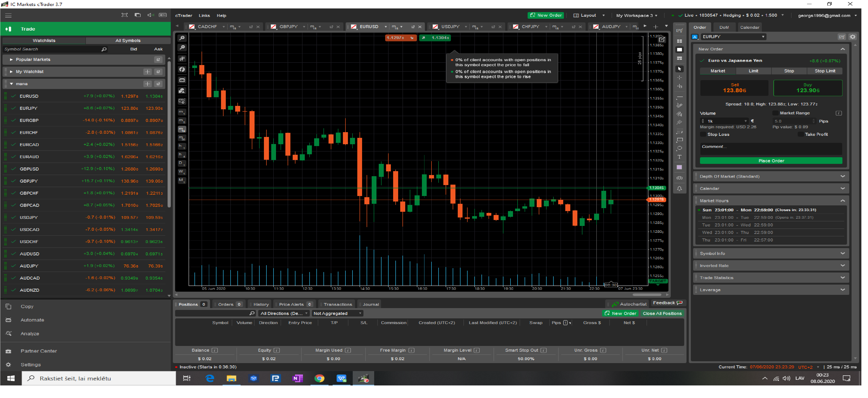
Task: Open the All Directions filter dropdown
Action: pos(284,314)
